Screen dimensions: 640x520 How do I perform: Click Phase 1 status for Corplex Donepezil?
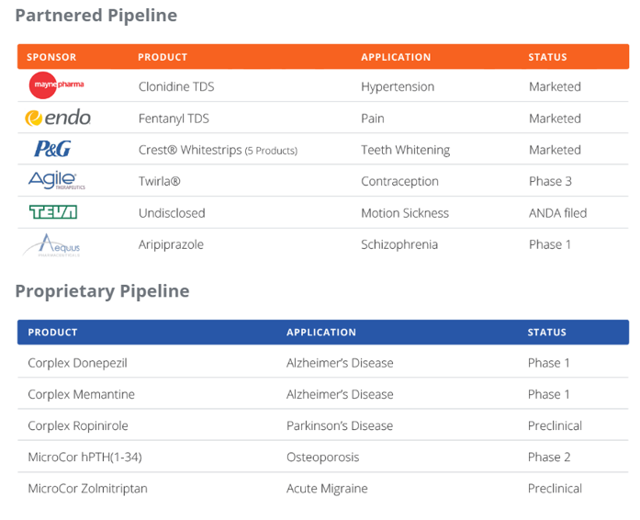coord(549,363)
